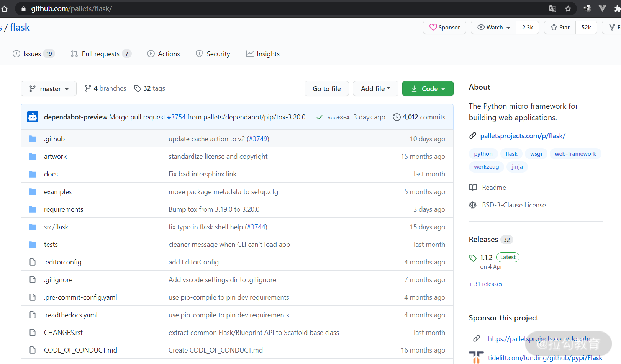Click the file icon beside CHANGES.rst

(33, 332)
